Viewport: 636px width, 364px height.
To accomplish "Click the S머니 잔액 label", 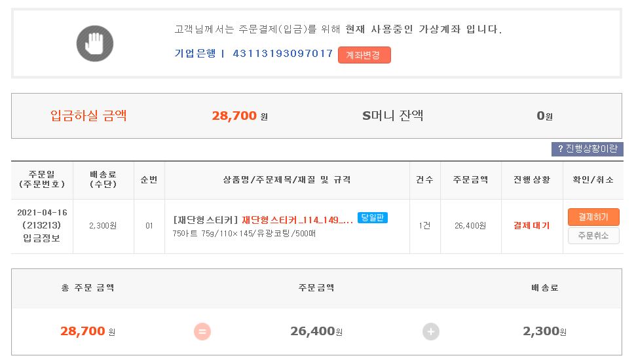I will click(x=393, y=116).
